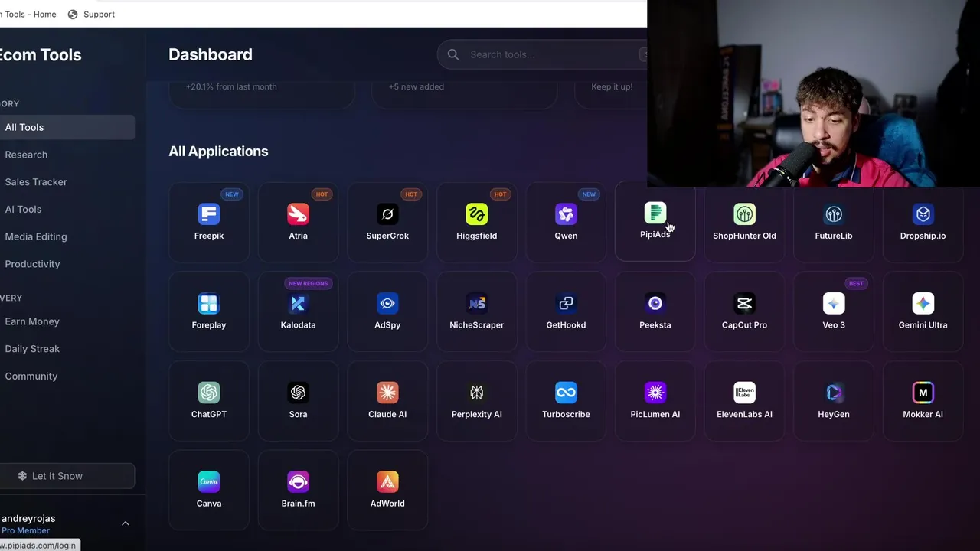The image size is (980, 551).
Task: Toggle the Let It Snow button
Action: point(67,476)
